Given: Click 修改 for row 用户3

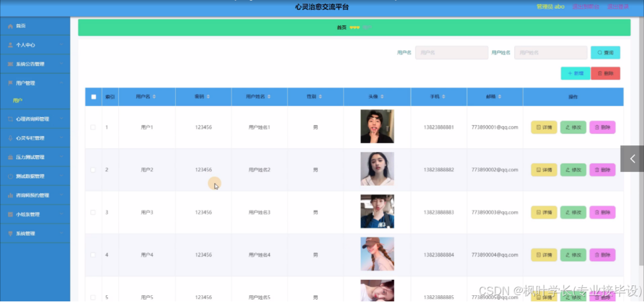Looking at the screenshot, I should tap(573, 212).
